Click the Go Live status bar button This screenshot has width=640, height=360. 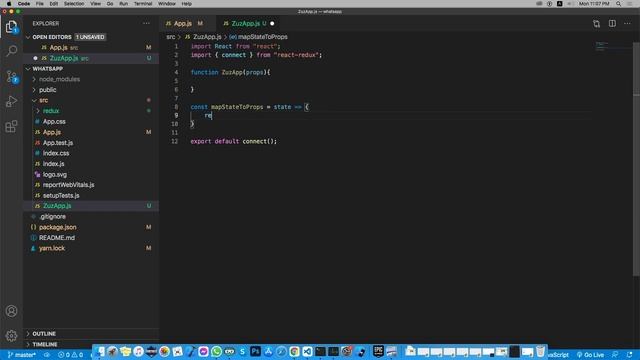[590, 355]
